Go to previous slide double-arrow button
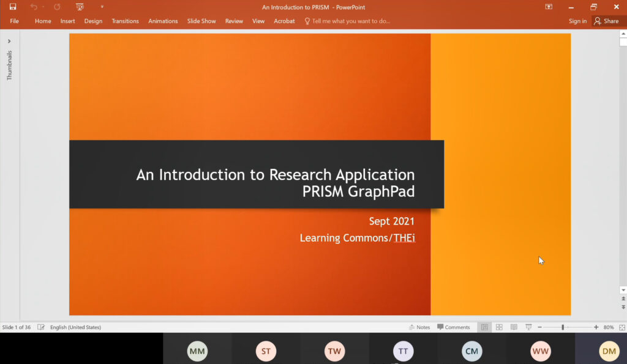The height and width of the screenshot is (364, 627). pos(623,299)
